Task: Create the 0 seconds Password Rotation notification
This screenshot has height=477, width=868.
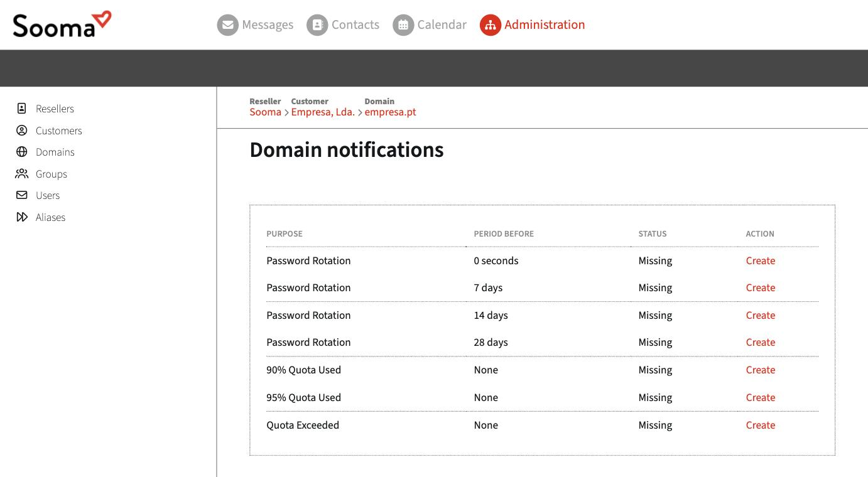Action: (x=760, y=260)
